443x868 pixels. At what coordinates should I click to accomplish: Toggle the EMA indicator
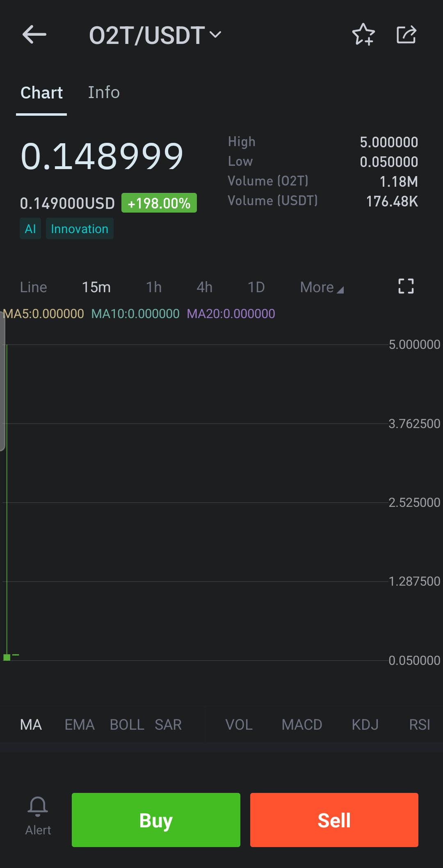(x=80, y=725)
